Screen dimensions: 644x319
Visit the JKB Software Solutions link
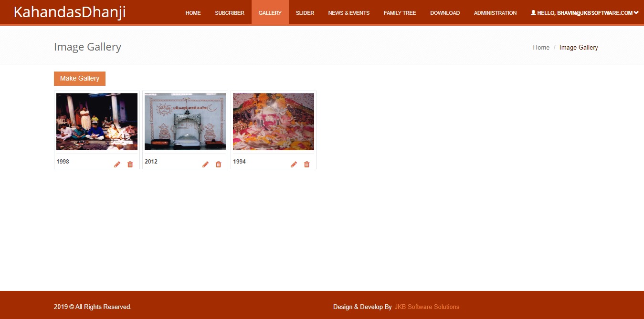pyautogui.click(x=426, y=307)
